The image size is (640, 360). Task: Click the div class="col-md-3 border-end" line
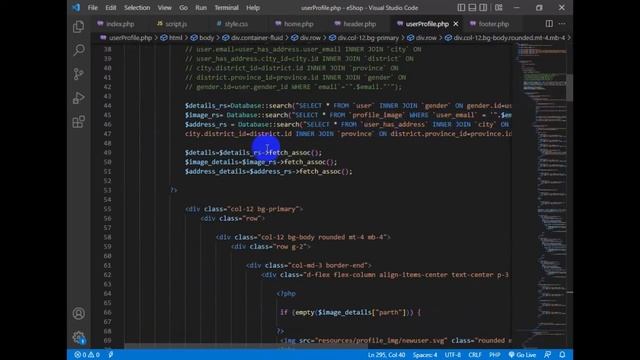point(309,265)
